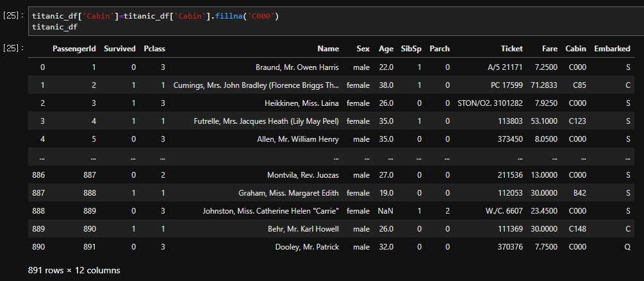Click the name Montvila, Rev. Juozas
This screenshot has height=281, width=644.
303,175
